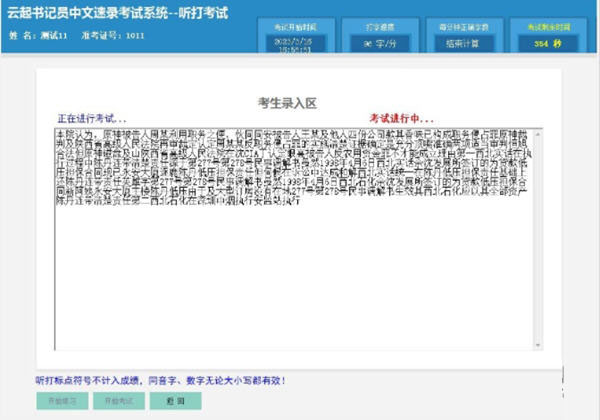
Task: Click the 96 字/分 typing speed value
Action: [380, 44]
